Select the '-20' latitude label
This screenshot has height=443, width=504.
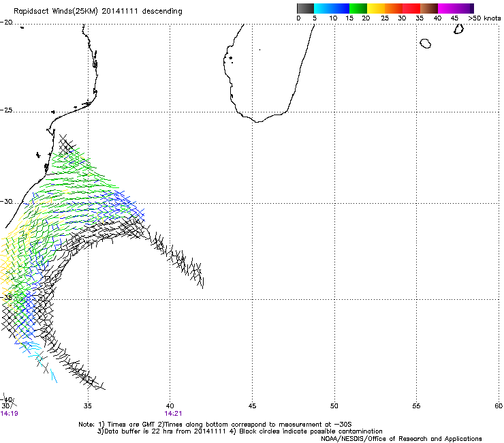click(x=6, y=22)
